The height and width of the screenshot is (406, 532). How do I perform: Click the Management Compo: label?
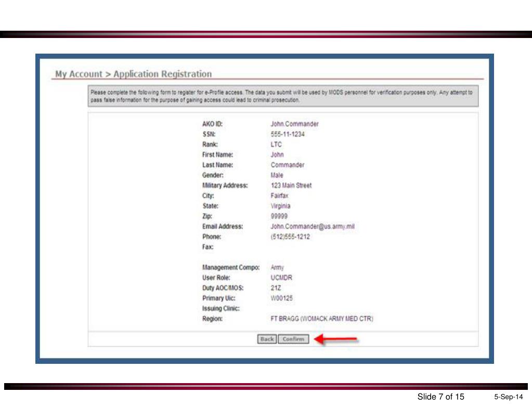(x=231, y=267)
